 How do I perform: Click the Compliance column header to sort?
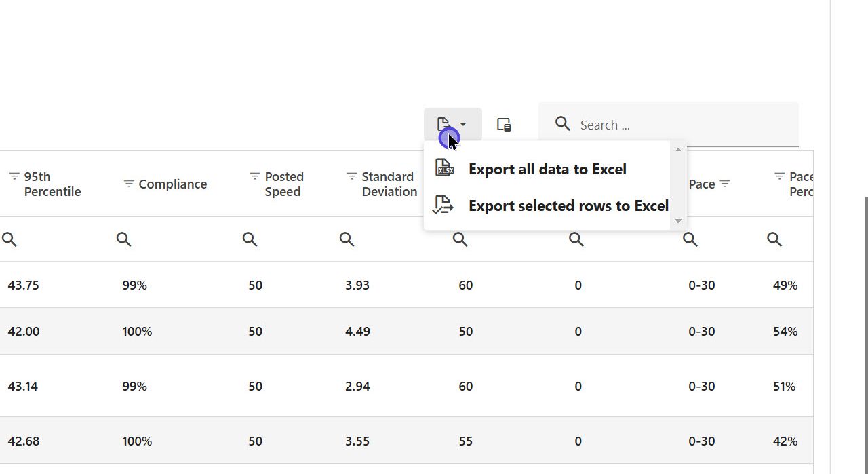click(172, 184)
